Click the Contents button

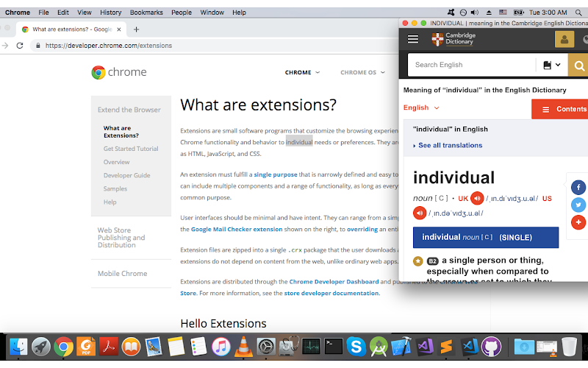click(x=560, y=109)
